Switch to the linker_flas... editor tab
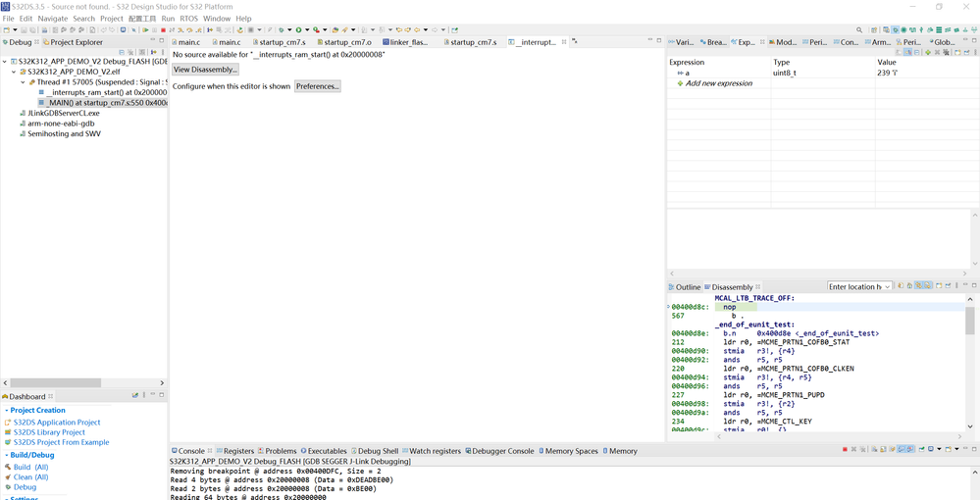980x500 pixels. (404, 42)
